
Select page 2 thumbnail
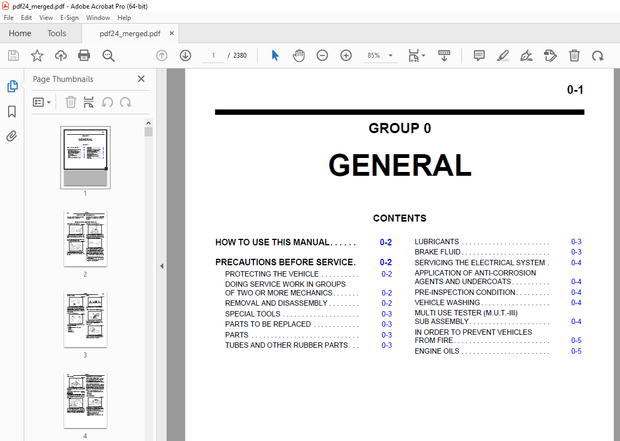click(x=85, y=239)
